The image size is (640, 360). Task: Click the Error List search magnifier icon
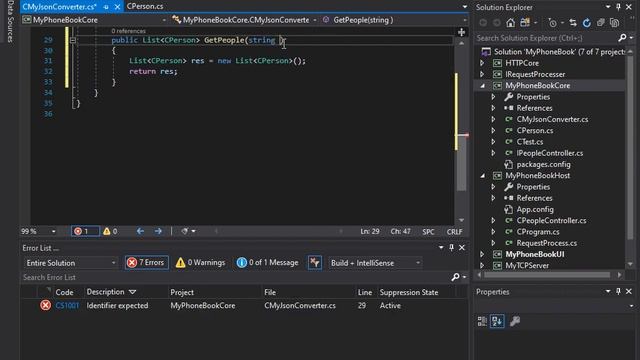point(456,278)
